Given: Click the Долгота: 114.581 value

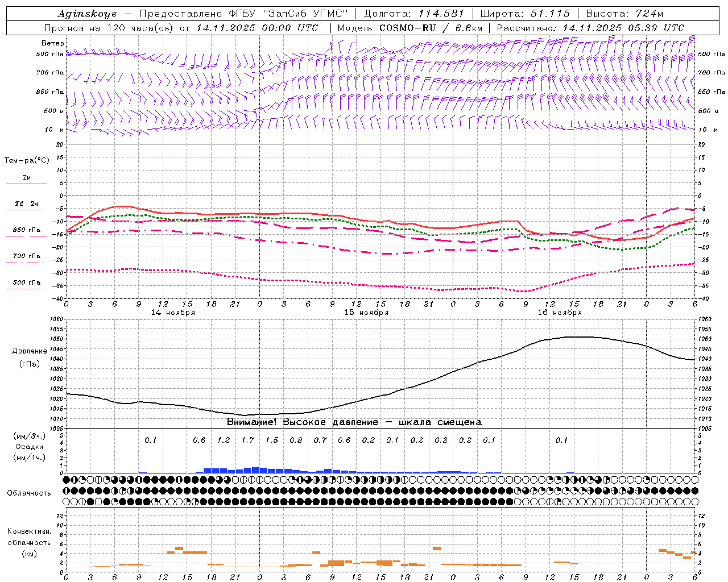Looking at the screenshot, I should (x=414, y=14).
